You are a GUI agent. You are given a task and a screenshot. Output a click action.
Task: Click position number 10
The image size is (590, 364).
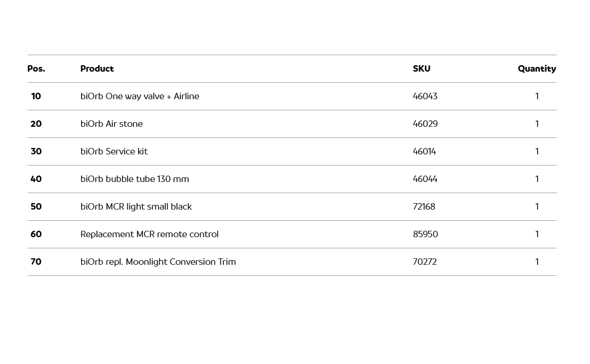[x=36, y=96]
